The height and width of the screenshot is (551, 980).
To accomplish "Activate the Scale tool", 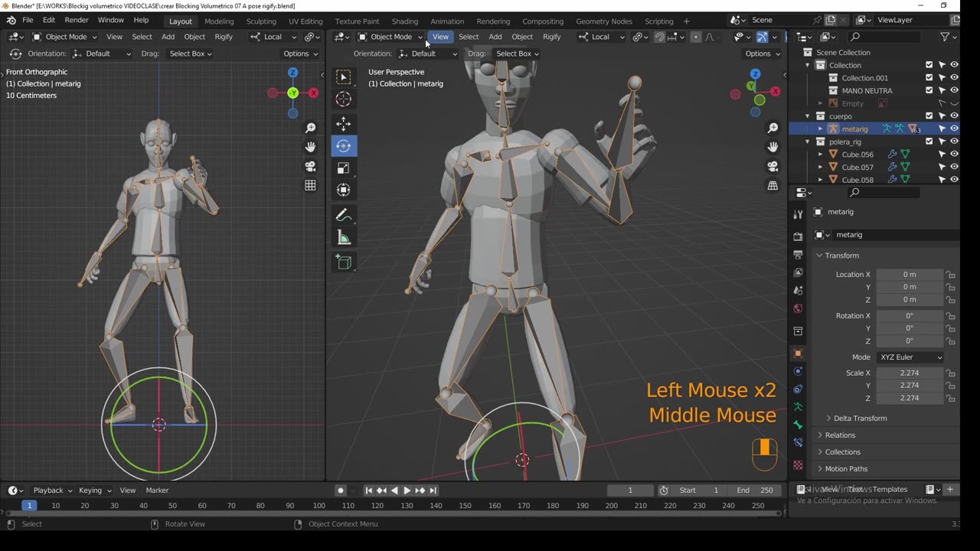I will click(344, 168).
